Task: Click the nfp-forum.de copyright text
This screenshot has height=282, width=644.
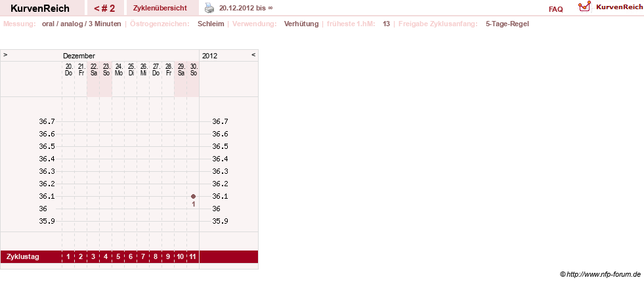Action: pos(600,274)
